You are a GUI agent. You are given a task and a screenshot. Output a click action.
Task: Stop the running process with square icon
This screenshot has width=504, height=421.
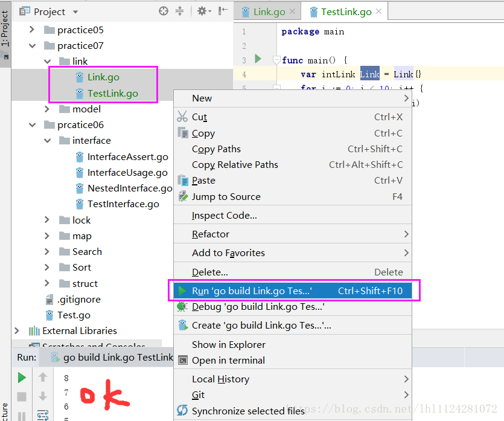pyautogui.click(x=22, y=396)
